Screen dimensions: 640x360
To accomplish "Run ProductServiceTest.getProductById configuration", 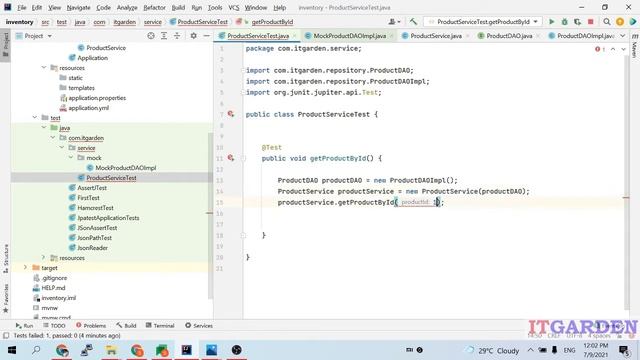I will [x=551, y=22].
